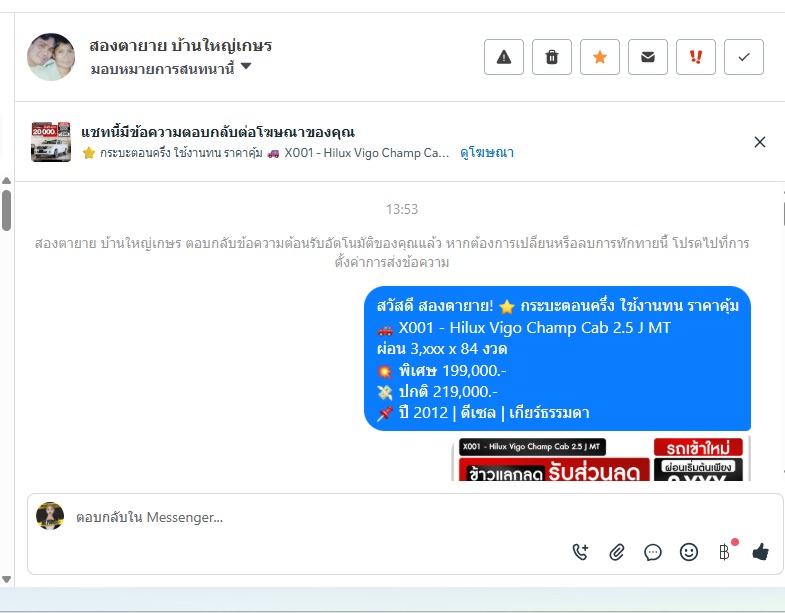Viewport: 785px width, 613px height.
Task: Open payment request Baht icon
Action: 724,552
